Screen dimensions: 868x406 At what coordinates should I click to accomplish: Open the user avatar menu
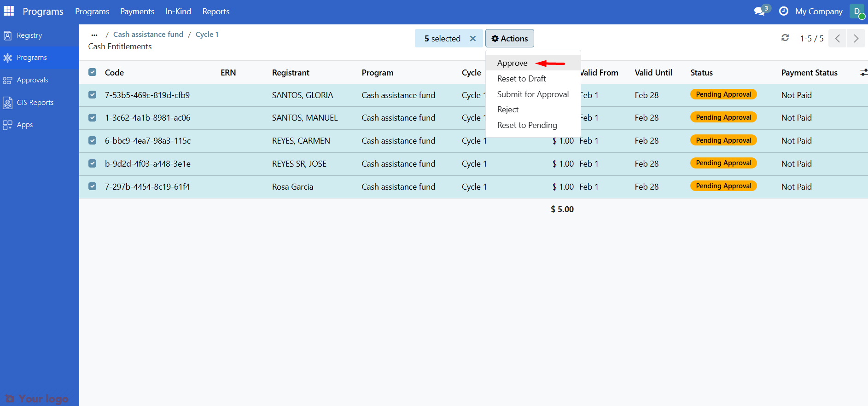[x=857, y=12]
